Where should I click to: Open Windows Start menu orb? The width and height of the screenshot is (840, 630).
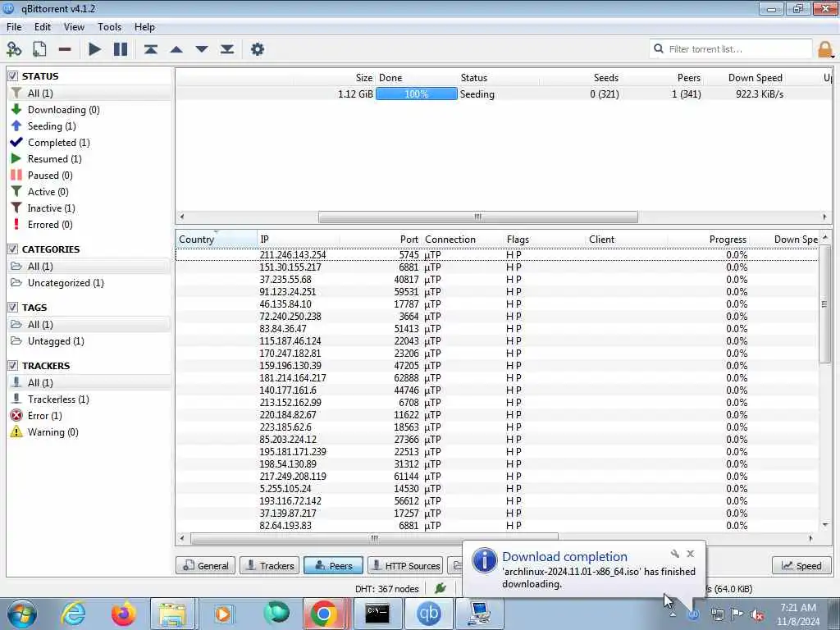(x=21, y=614)
